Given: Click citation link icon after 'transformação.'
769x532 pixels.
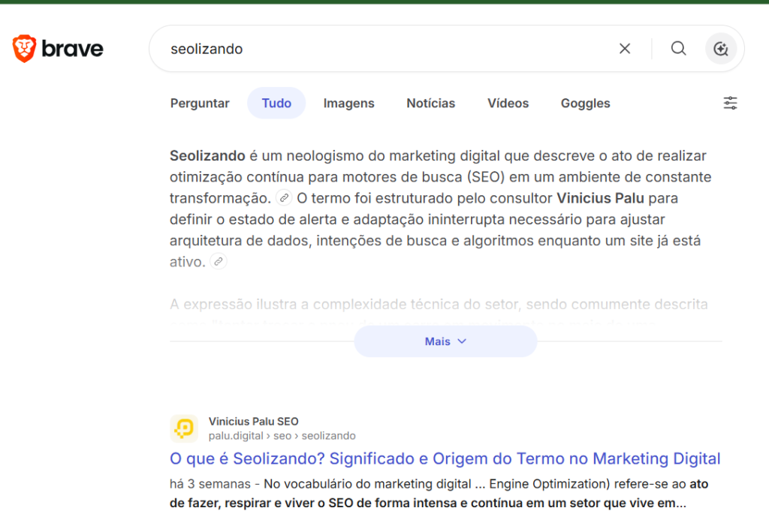Looking at the screenshot, I should [284, 198].
